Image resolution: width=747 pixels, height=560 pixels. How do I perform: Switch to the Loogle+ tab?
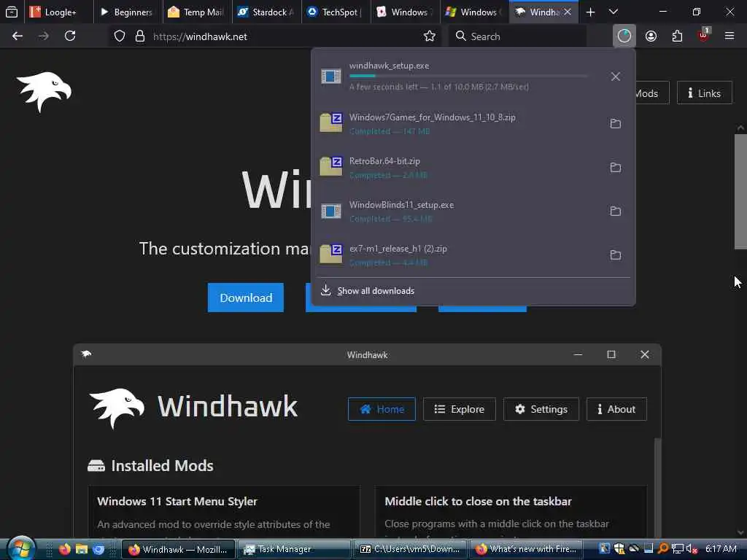pyautogui.click(x=58, y=12)
